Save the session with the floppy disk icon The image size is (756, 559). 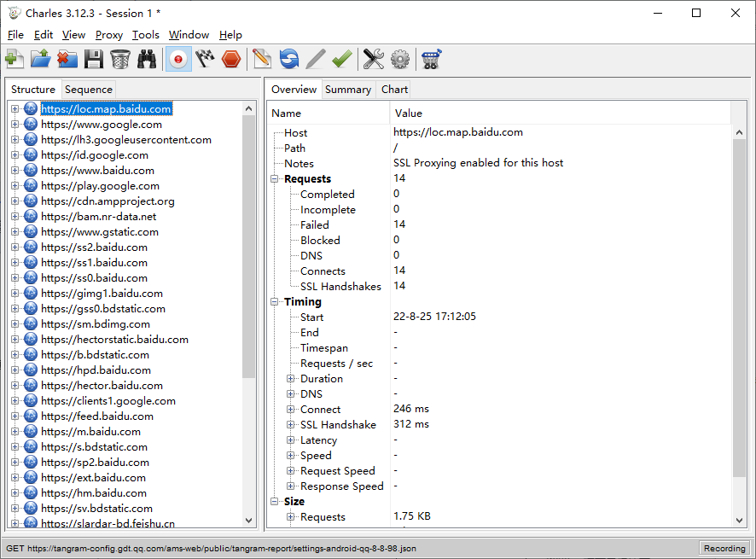point(94,59)
